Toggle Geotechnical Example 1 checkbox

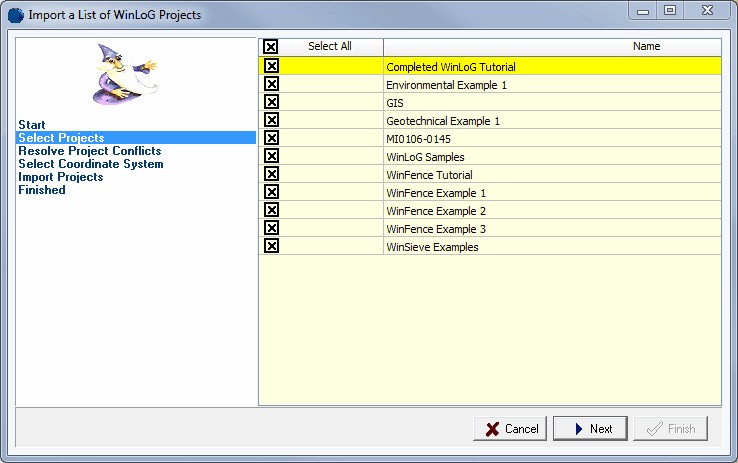pos(271,120)
